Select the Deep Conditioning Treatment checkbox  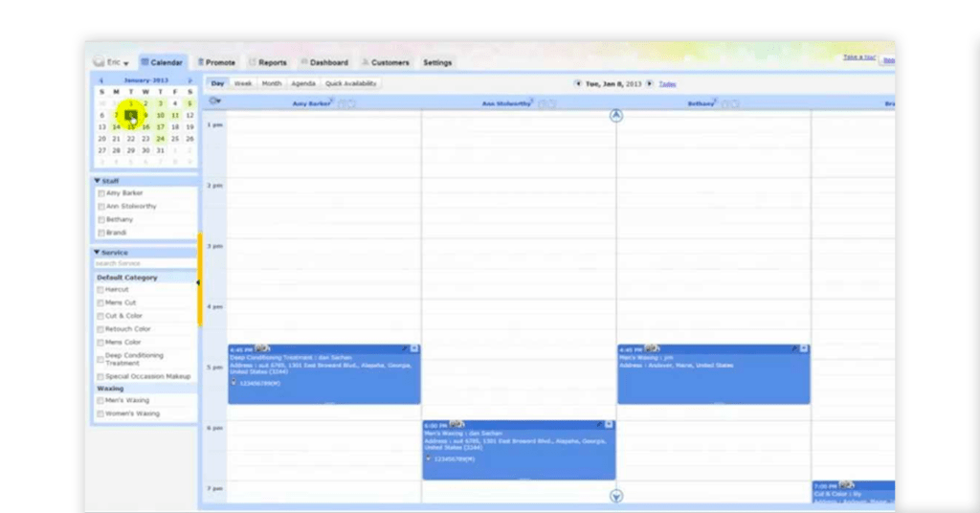(x=100, y=359)
